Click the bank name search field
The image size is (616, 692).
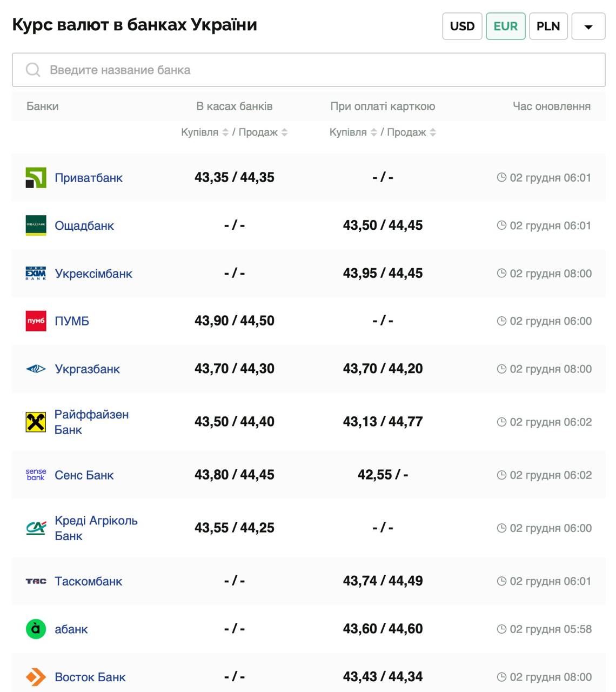(309, 70)
